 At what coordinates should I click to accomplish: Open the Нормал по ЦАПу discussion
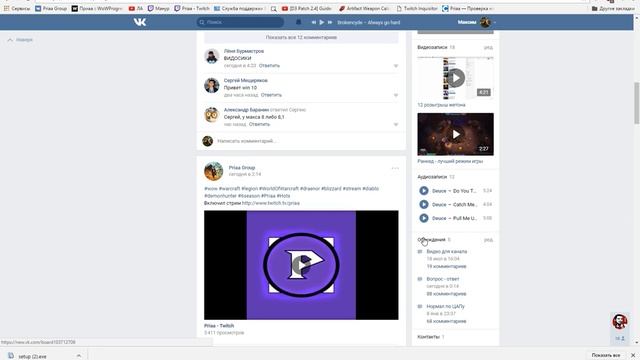445,306
